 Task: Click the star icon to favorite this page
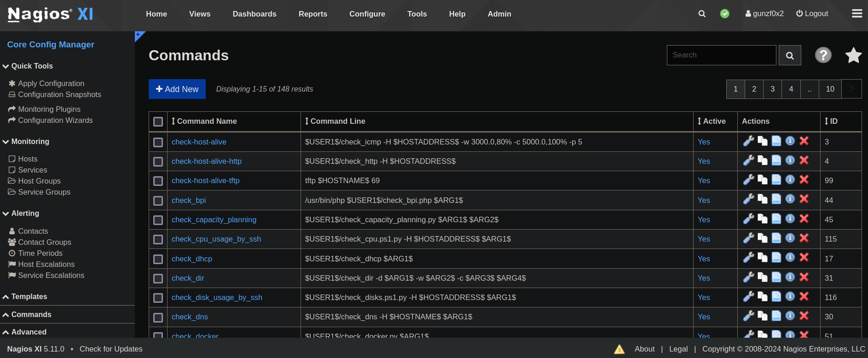click(x=853, y=55)
